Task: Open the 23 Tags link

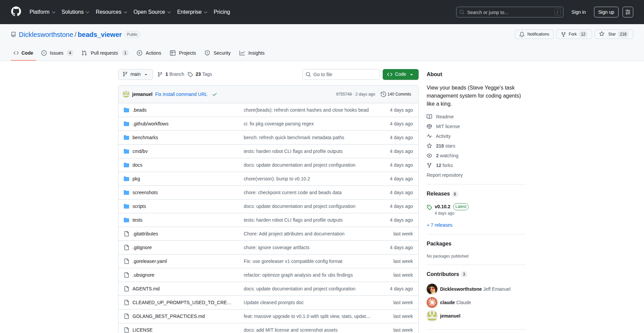Action: click(x=200, y=74)
